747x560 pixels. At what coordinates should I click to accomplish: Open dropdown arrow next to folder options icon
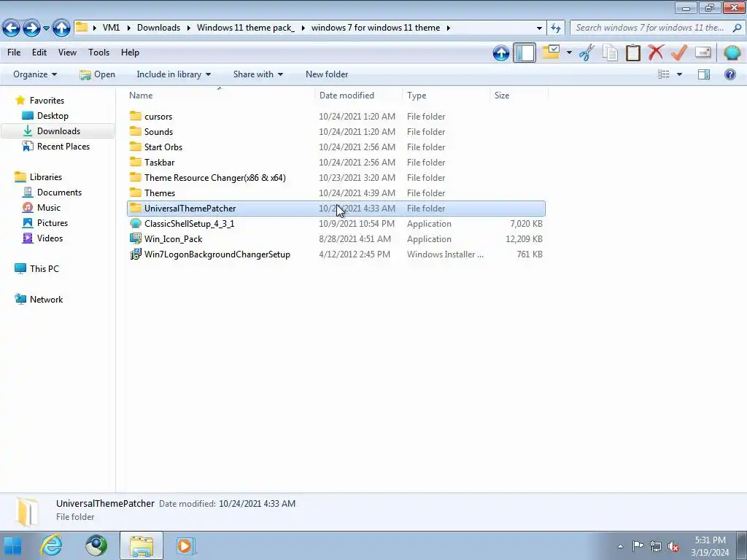569,52
